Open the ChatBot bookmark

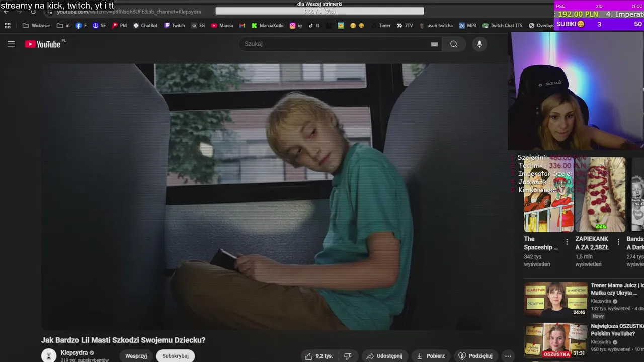point(145,26)
